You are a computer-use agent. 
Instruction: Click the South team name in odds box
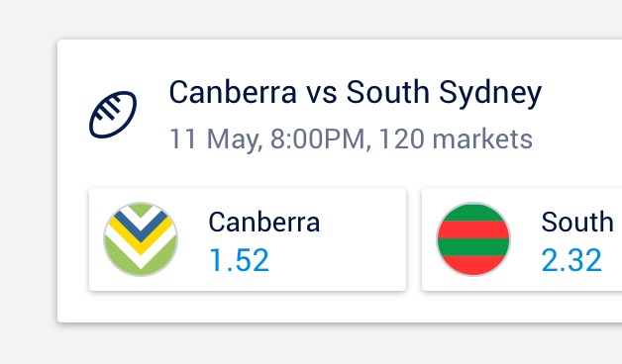click(x=577, y=222)
